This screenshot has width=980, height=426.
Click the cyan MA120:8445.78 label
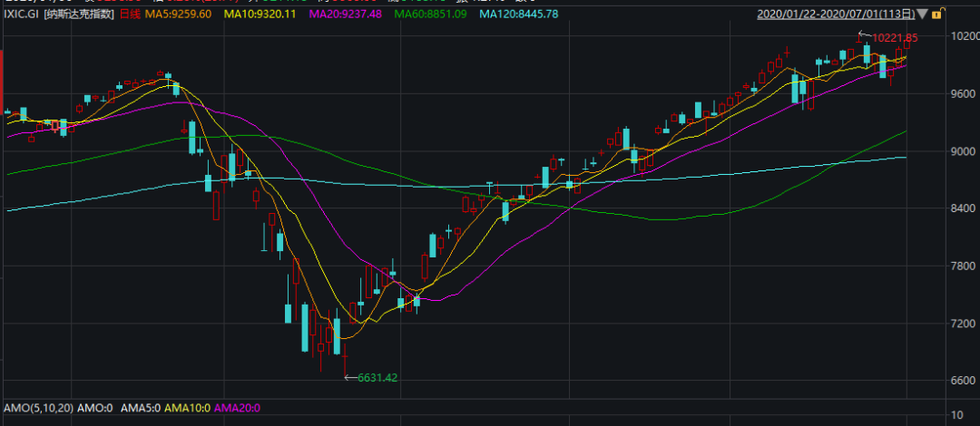click(518, 15)
